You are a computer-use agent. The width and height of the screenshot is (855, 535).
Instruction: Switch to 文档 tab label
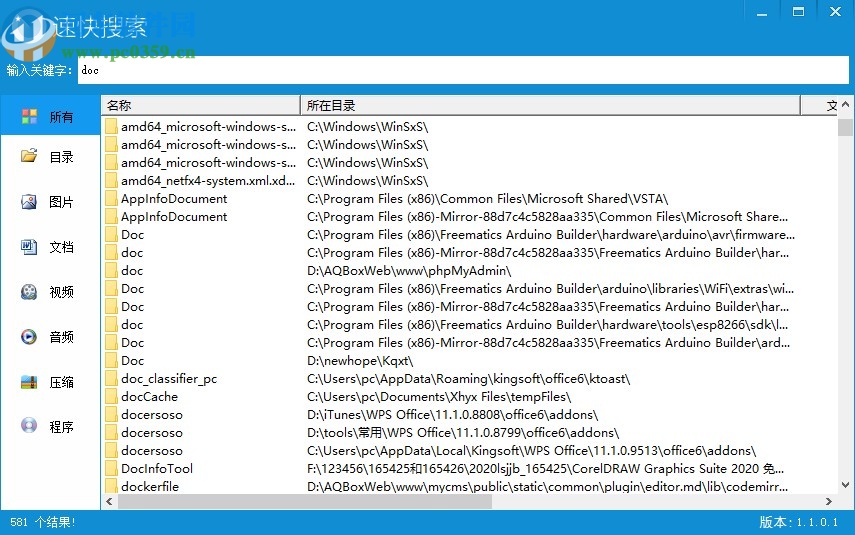point(61,247)
